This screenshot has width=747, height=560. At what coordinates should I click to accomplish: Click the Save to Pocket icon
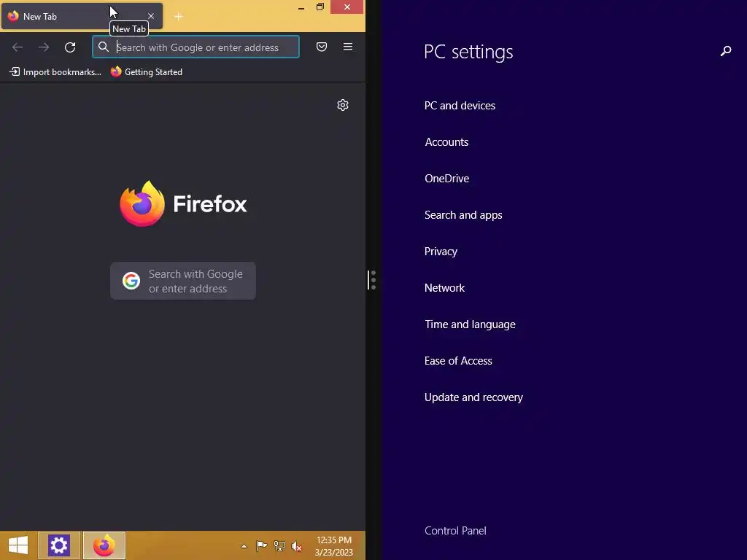[x=322, y=47]
